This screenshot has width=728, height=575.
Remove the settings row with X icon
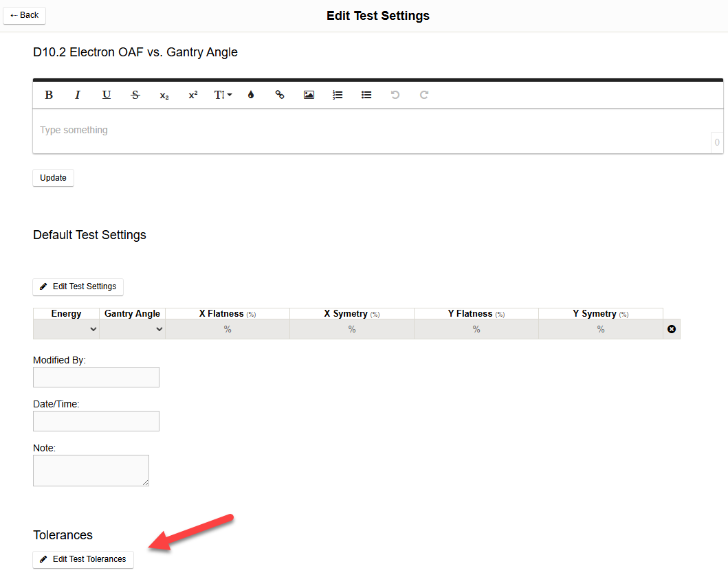pos(672,330)
